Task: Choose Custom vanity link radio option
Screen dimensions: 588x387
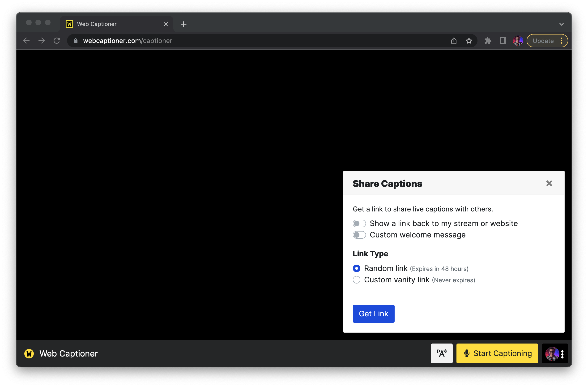Action: pos(357,280)
